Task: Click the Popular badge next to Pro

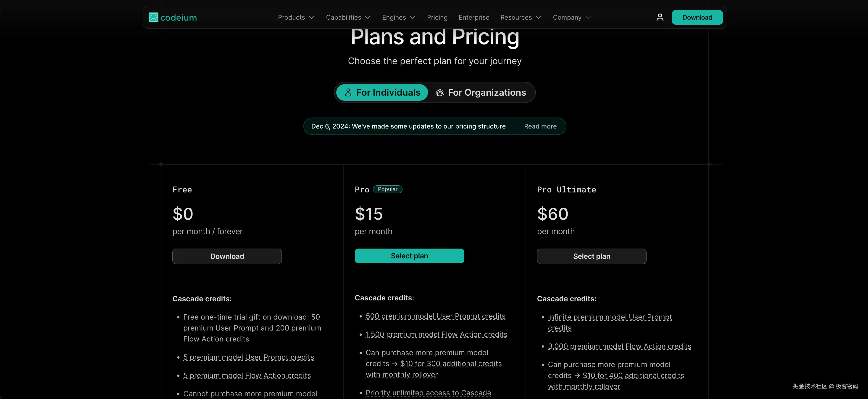Action: [387, 189]
